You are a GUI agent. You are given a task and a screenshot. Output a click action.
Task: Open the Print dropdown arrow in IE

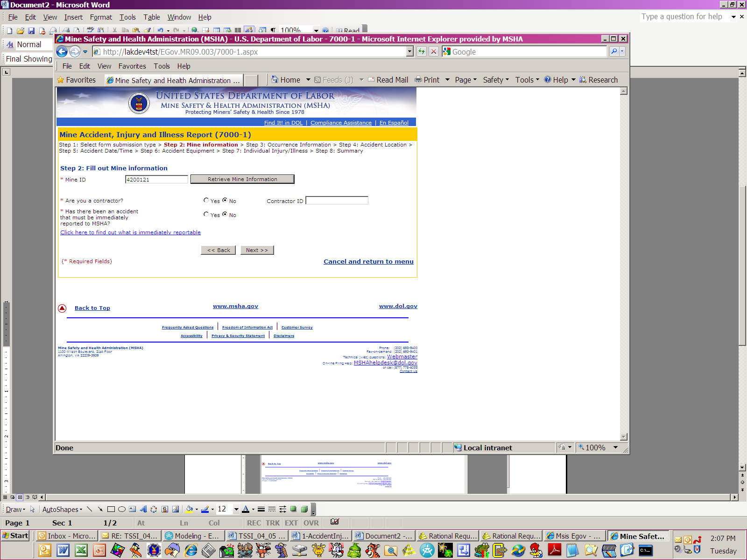(x=447, y=80)
